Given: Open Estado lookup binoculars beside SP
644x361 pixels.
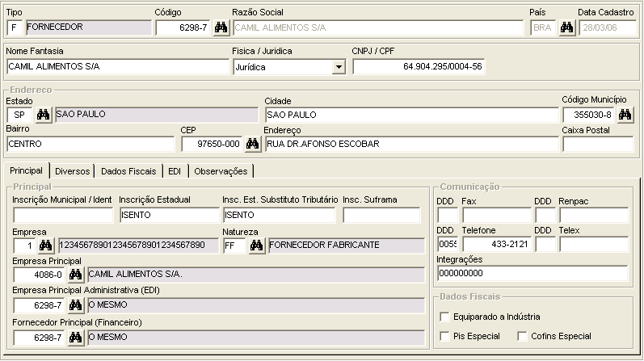Looking at the screenshot, I should (x=43, y=115).
